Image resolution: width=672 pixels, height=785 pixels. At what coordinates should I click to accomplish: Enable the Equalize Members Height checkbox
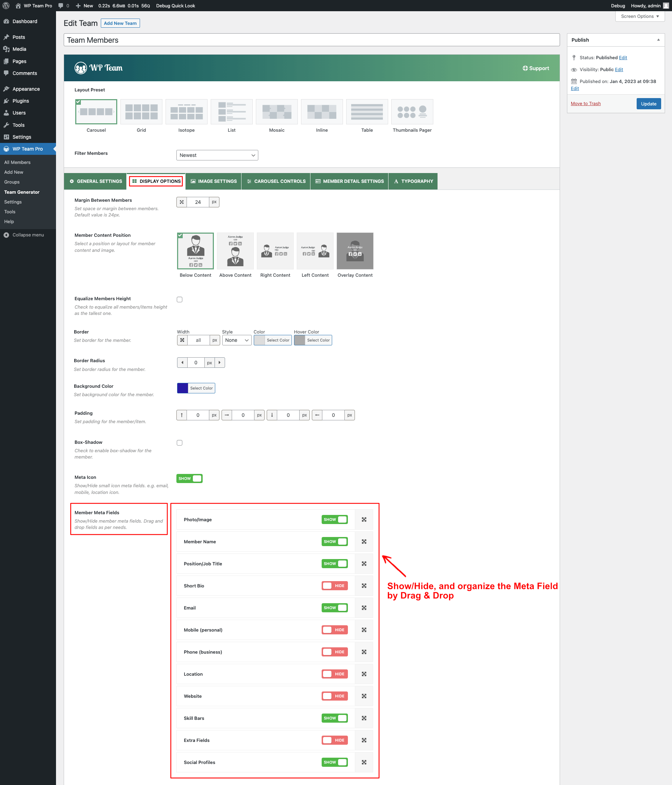179,299
